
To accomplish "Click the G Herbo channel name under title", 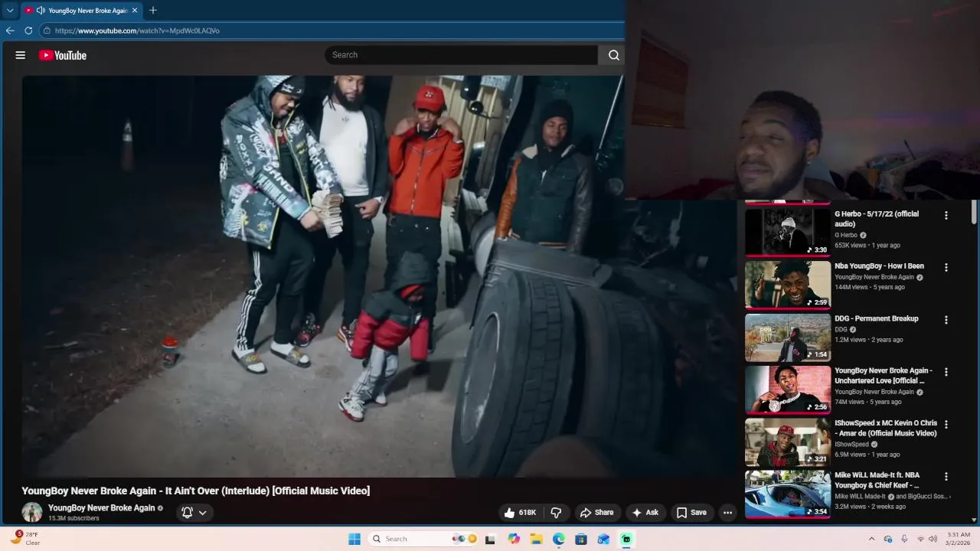I will [x=846, y=235].
